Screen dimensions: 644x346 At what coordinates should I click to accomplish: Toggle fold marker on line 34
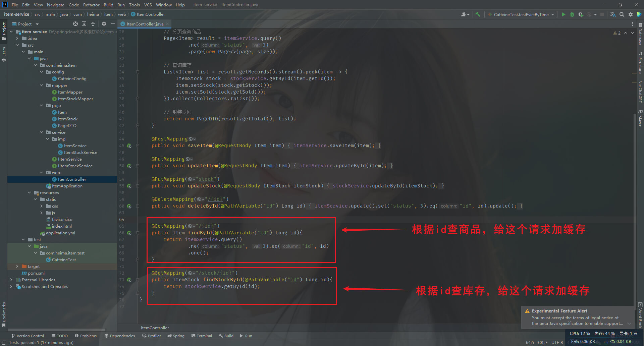tap(138, 72)
